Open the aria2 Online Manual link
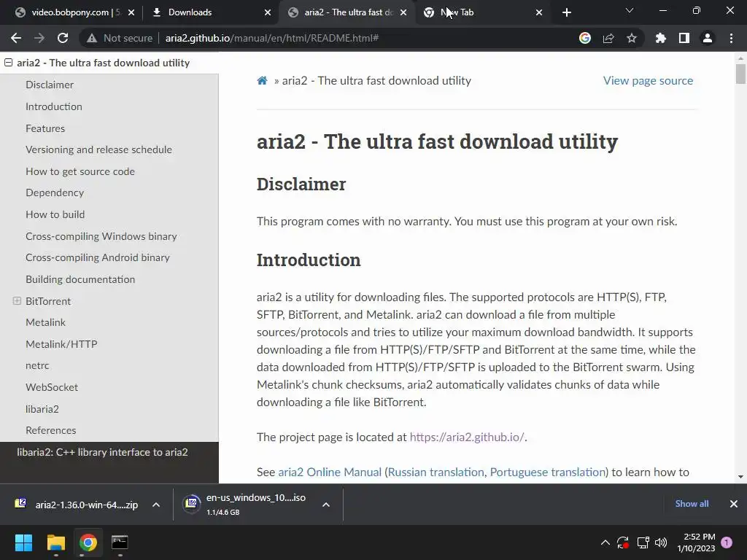 (x=330, y=472)
